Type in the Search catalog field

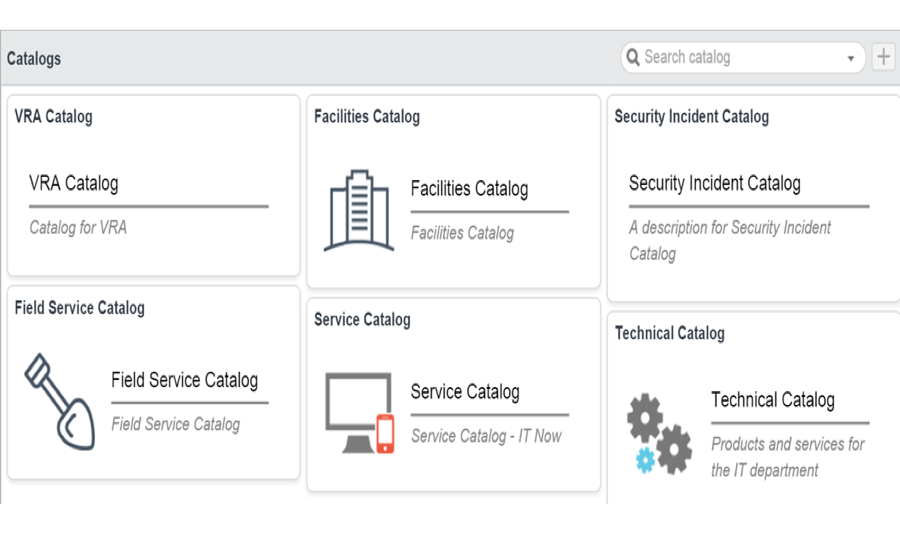coord(740,58)
